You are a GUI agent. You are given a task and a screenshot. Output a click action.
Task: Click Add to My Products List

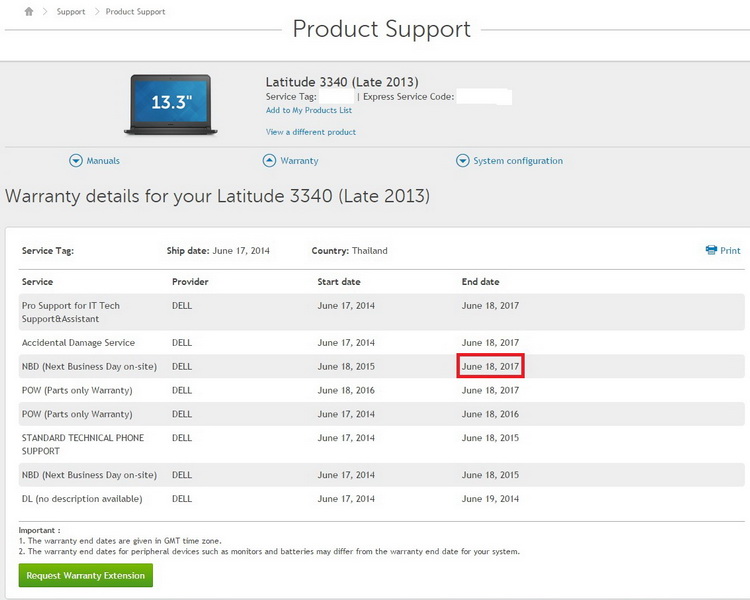click(x=308, y=110)
